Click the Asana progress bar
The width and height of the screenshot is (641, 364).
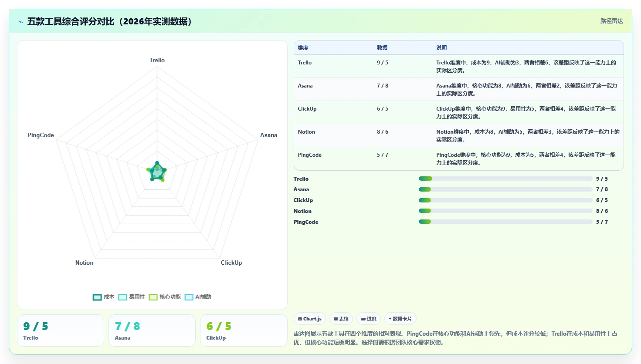[505, 189]
